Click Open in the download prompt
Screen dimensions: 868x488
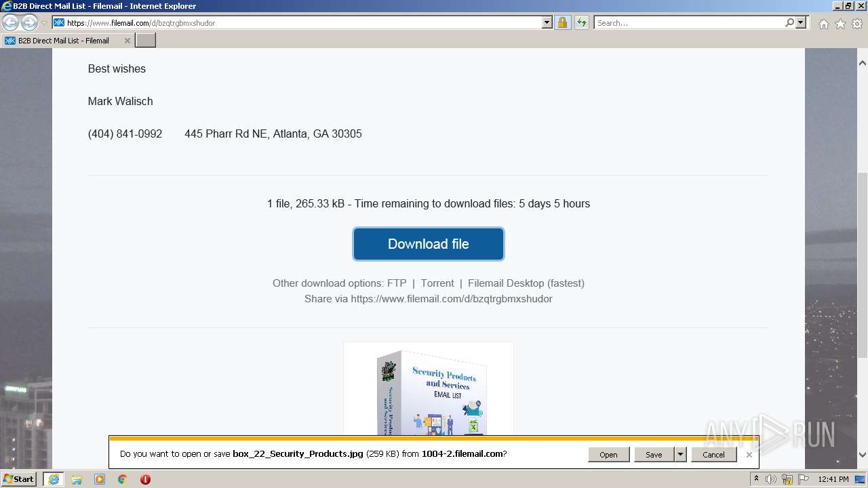pos(608,455)
